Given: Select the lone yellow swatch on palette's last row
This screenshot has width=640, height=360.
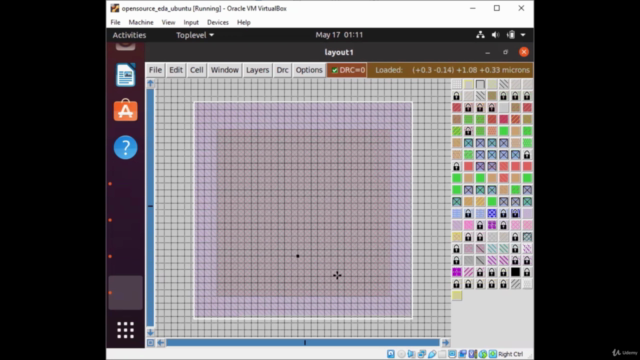Looking at the screenshot, I should [457, 296].
